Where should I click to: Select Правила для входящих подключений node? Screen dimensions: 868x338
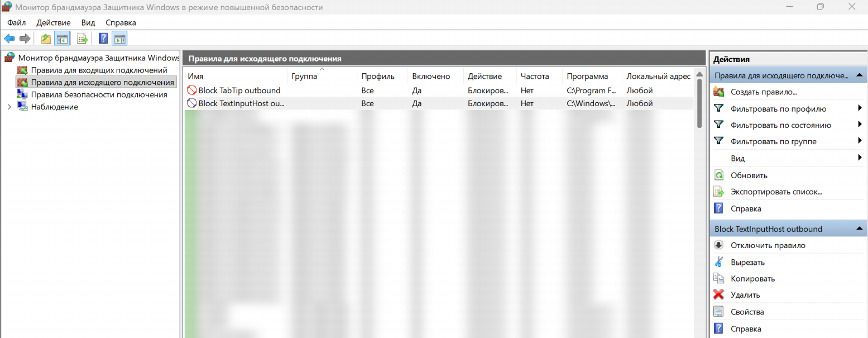(x=99, y=70)
